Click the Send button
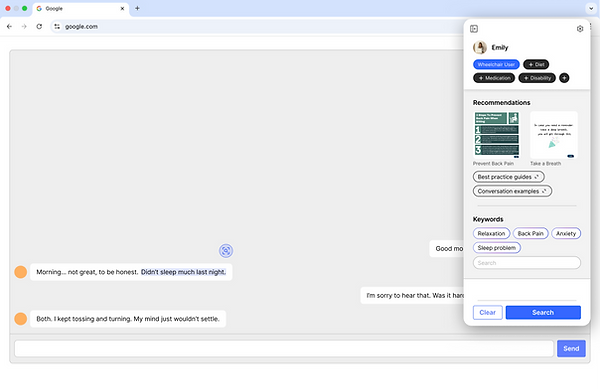The image size is (600, 389). tap(571, 348)
